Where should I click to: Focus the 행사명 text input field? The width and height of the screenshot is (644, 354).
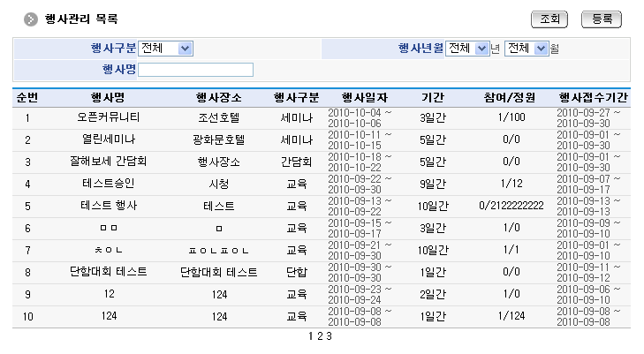coord(195,70)
